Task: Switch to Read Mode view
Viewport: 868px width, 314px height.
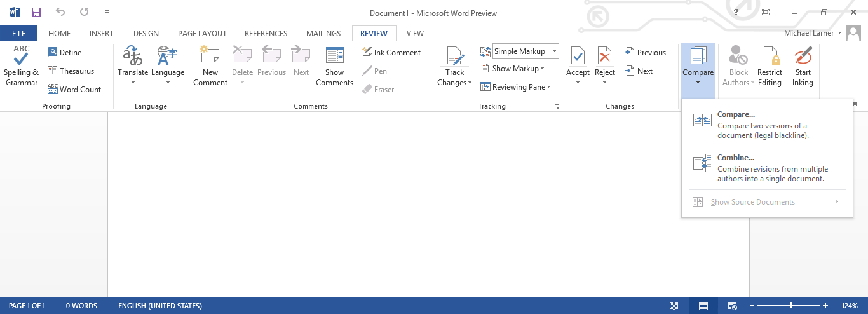Action: pos(674,306)
